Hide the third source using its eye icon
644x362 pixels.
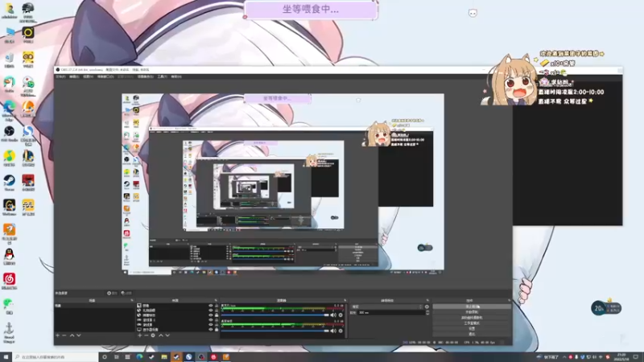[211, 315]
